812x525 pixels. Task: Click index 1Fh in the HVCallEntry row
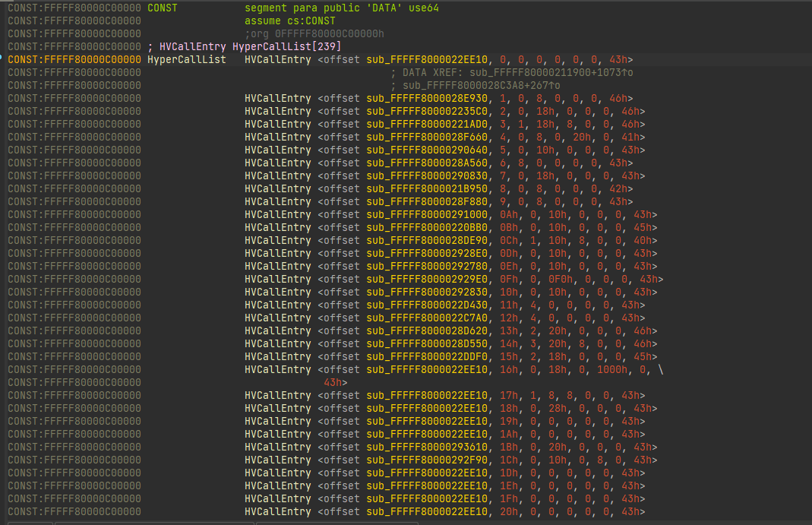[x=508, y=498]
